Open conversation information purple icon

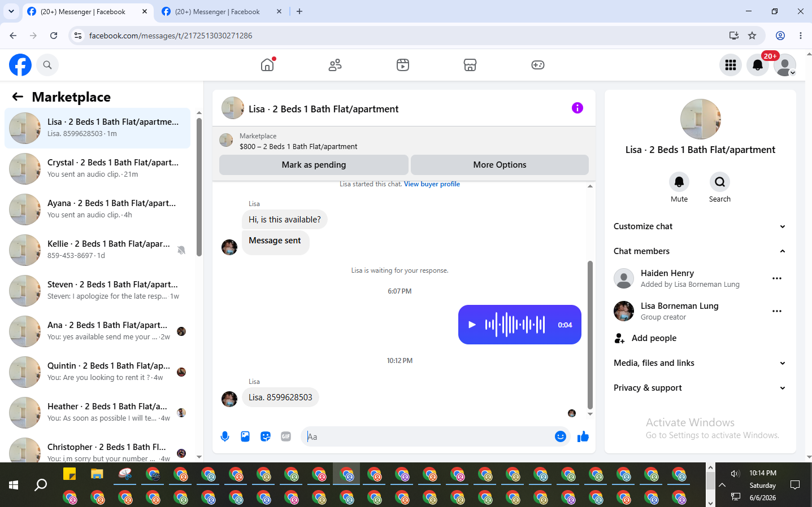[577, 108]
